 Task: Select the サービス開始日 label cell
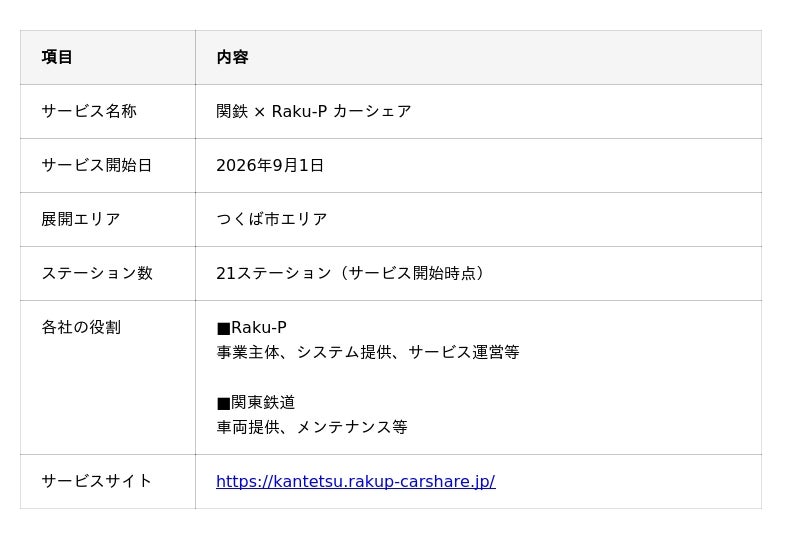click(108, 165)
